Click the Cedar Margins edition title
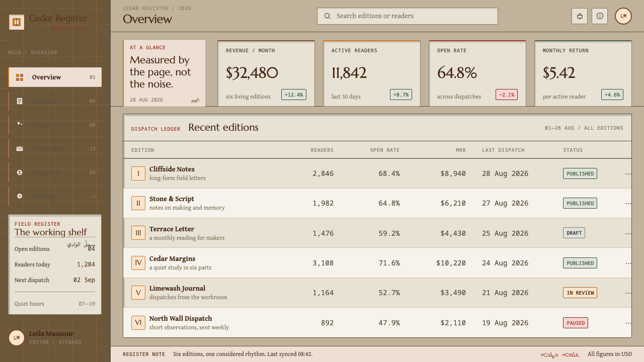 (172, 259)
